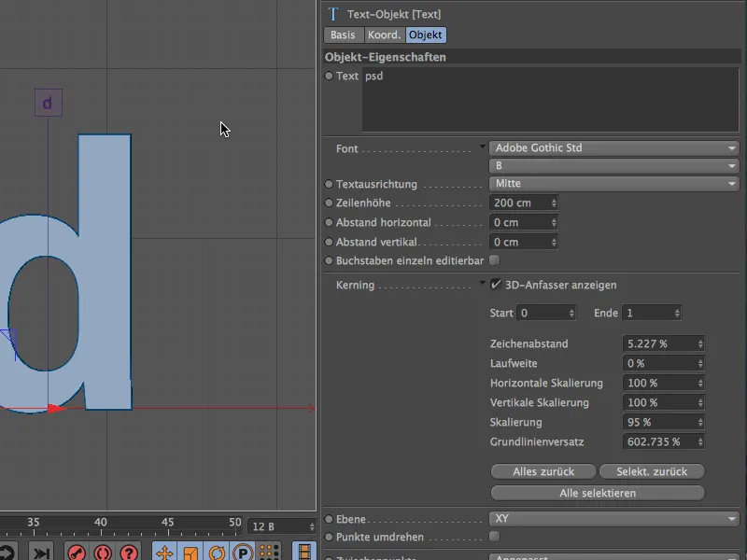Viewport: 747px width, 560px height.
Task: Toggle the Textausrichtung animation dot
Action: [329, 184]
